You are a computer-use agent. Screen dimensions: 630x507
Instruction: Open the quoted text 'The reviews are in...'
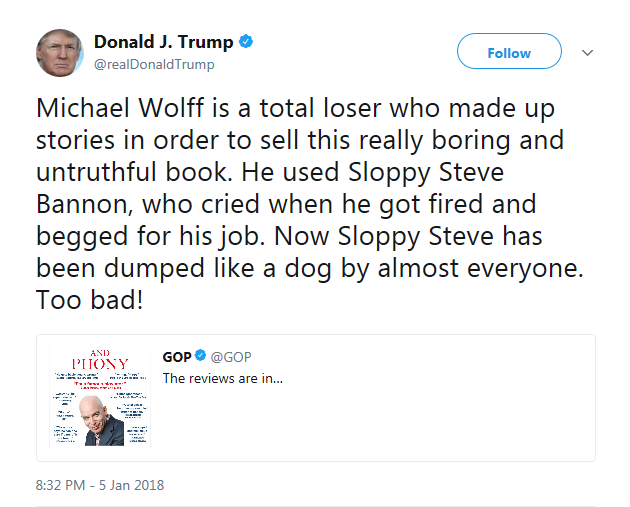tap(223, 378)
